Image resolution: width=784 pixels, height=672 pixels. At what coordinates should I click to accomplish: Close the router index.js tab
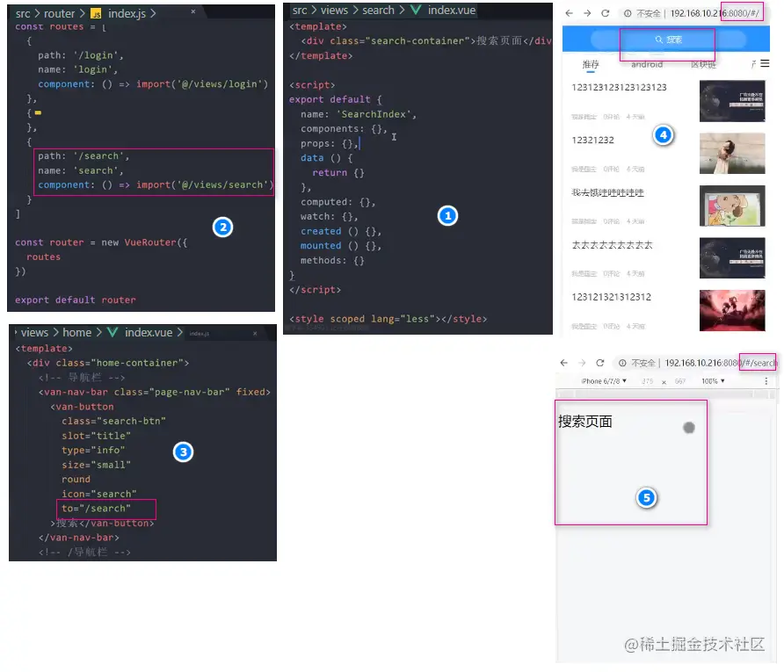pyautogui.click(x=193, y=11)
